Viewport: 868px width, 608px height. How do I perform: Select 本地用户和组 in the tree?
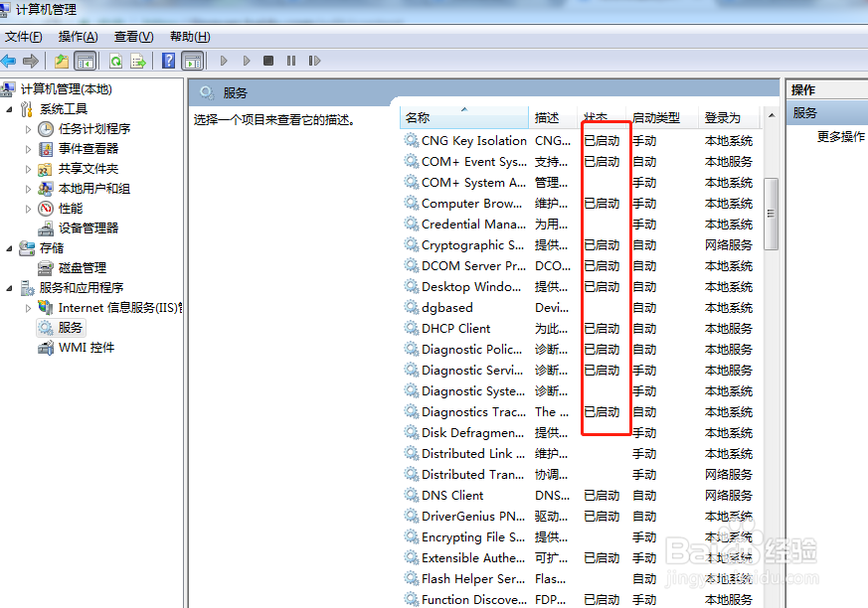click(x=94, y=189)
